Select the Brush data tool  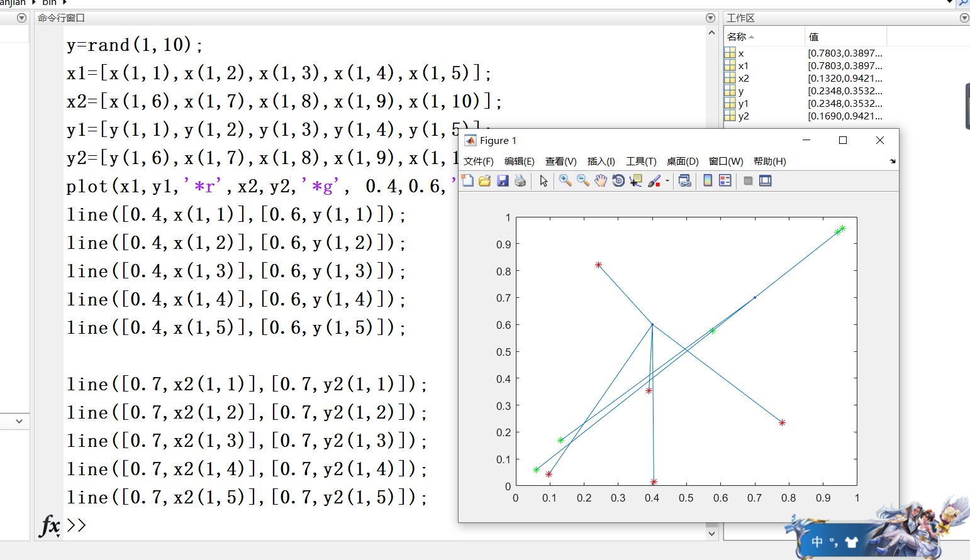654,181
